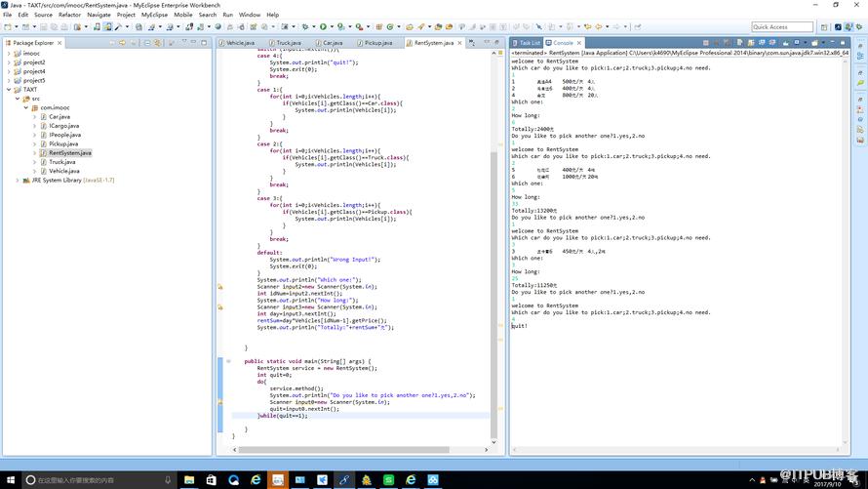Select Vehicle.java in Package Explorer
The image size is (868, 489).
(64, 171)
